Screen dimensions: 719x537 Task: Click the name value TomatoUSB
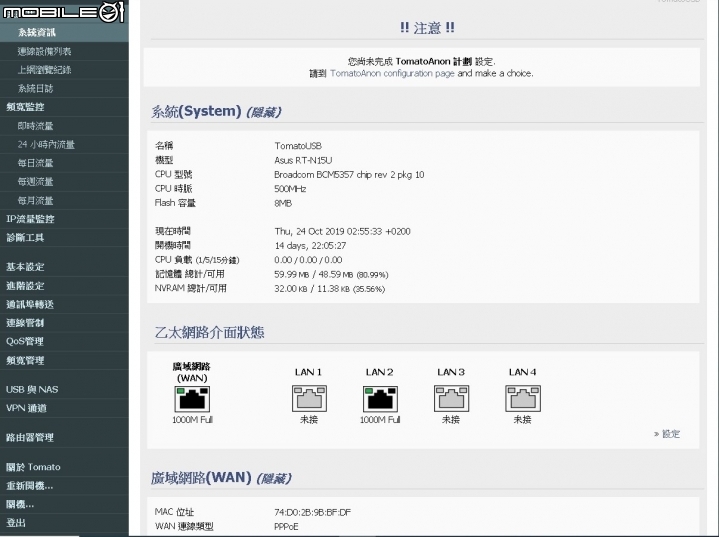[x=298, y=146]
